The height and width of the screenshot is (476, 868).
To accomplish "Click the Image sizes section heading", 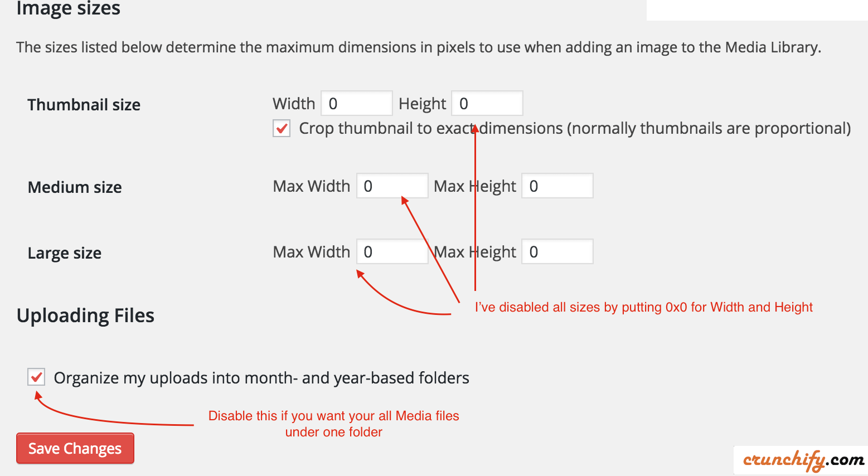I will point(69,8).
